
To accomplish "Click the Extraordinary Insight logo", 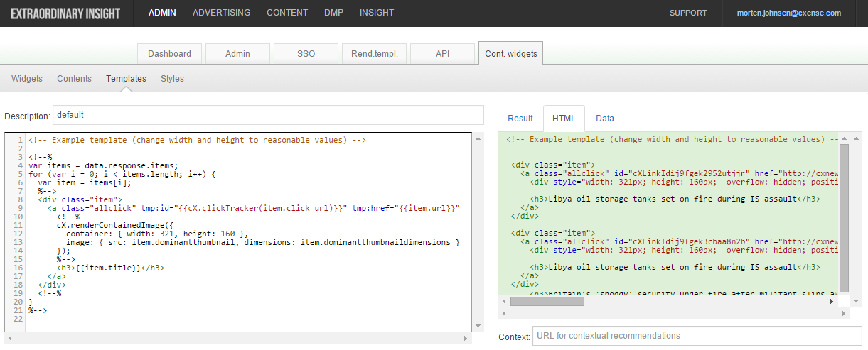I will pyautogui.click(x=65, y=13).
